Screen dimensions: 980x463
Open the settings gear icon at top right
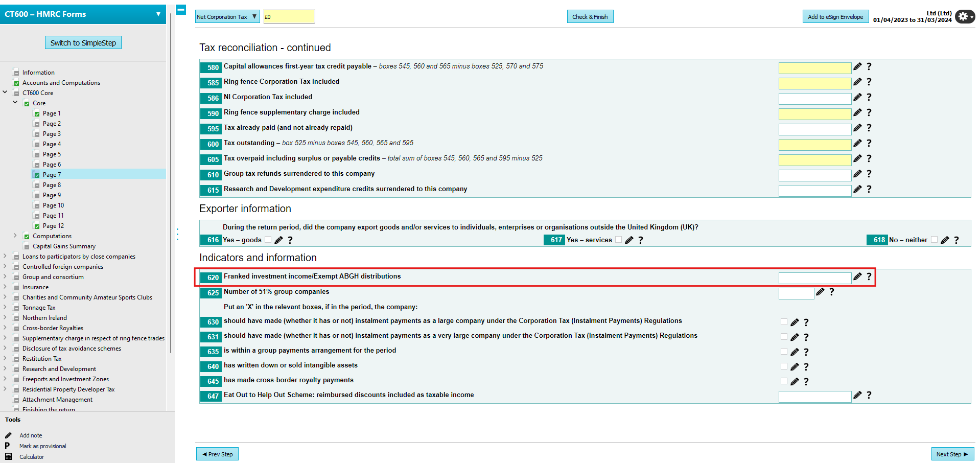coord(964,16)
